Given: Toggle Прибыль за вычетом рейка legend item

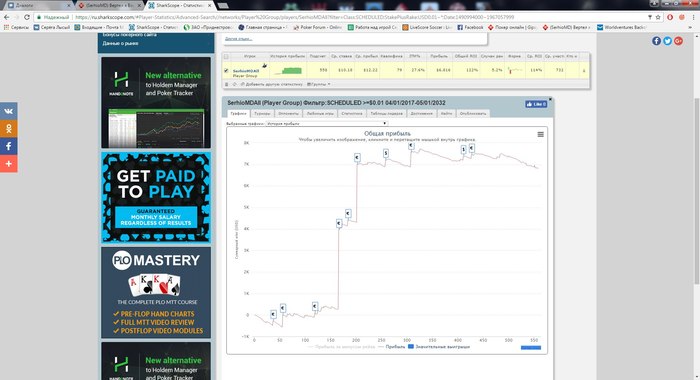Looking at the screenshot, I should tap(342, 347).
